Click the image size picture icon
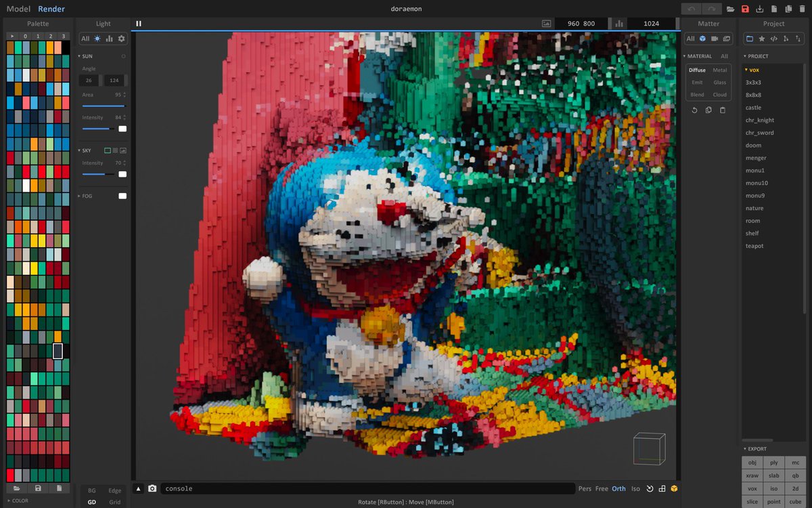The width and height of the screenshot is (812, 508). (x=546, y=24)
